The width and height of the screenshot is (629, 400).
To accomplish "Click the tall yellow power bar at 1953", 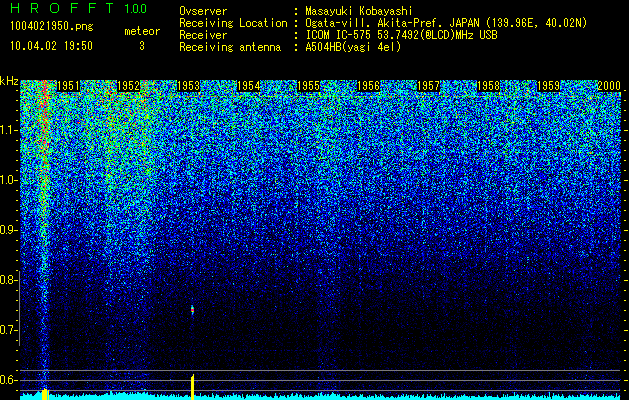I will (193, 387).
